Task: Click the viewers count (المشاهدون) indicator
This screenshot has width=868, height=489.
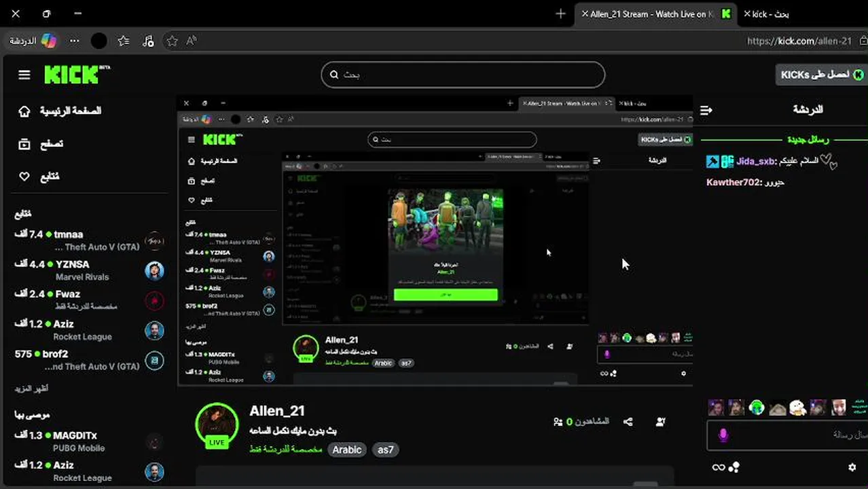Action: point(581,422)
